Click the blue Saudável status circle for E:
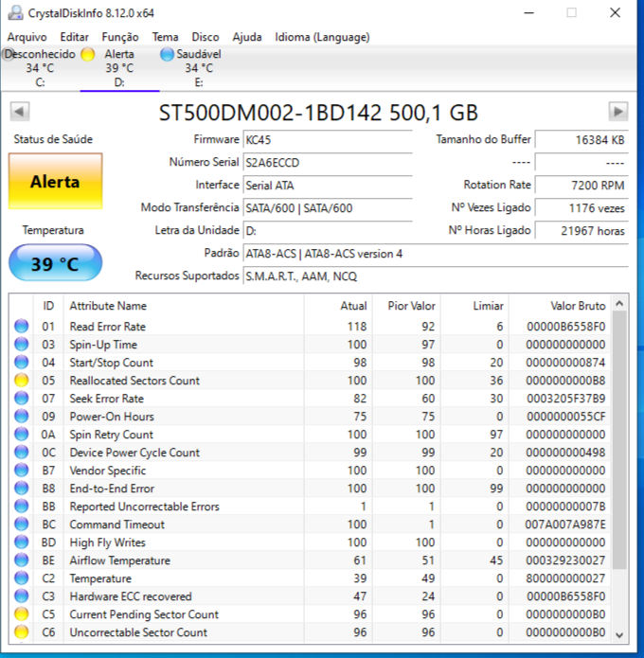This screenshot has height=658, width=644. pyautogui.click(x=167, y=54)
